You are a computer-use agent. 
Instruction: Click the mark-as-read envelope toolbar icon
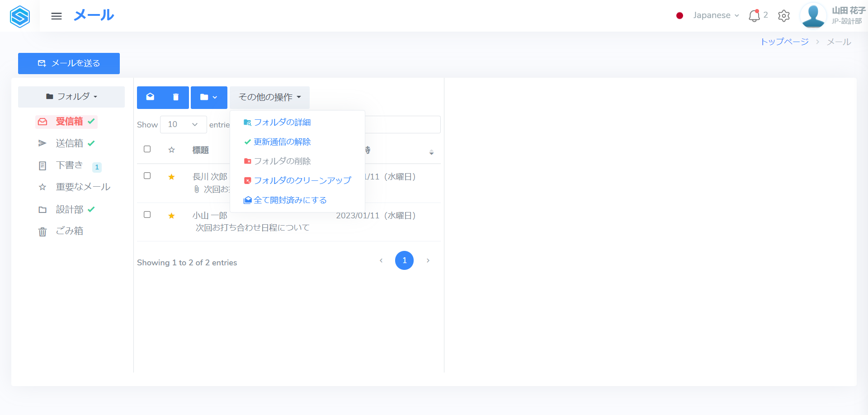point(150,97)
